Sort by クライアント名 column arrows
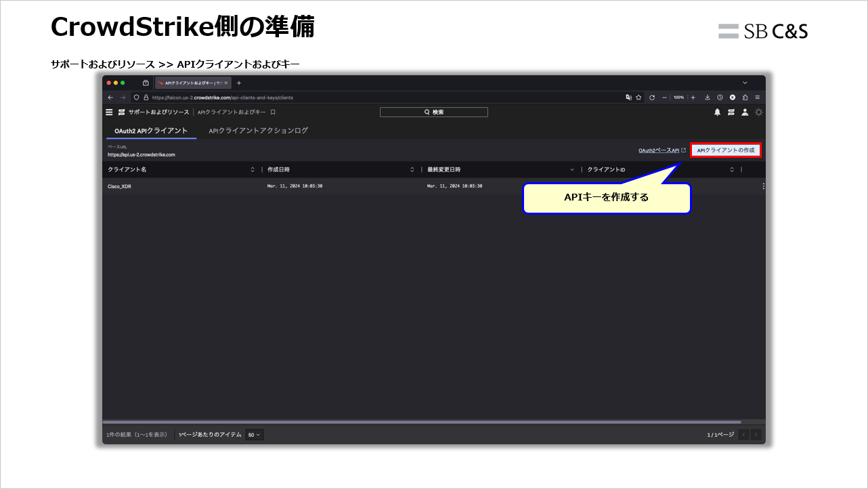The width and height of the screenshot is (868, 489). tap(253, 169)
